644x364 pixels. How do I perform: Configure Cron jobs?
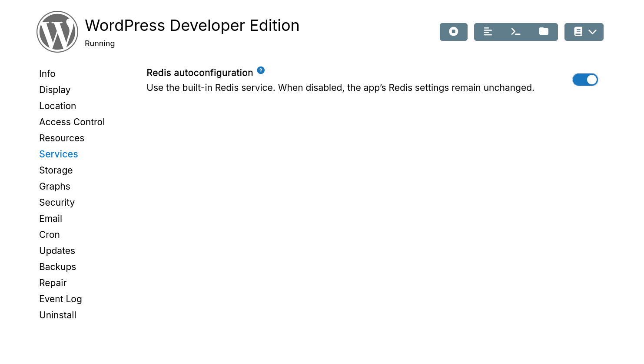pos(49,234)
